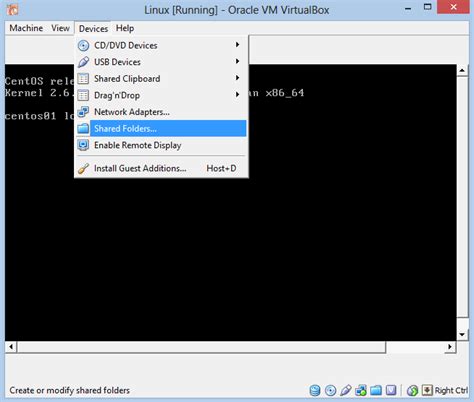This screenshot has width=474, height=402.
Task: Click the Shared Clipboard icon in menu
Action: tap(83, 79)
